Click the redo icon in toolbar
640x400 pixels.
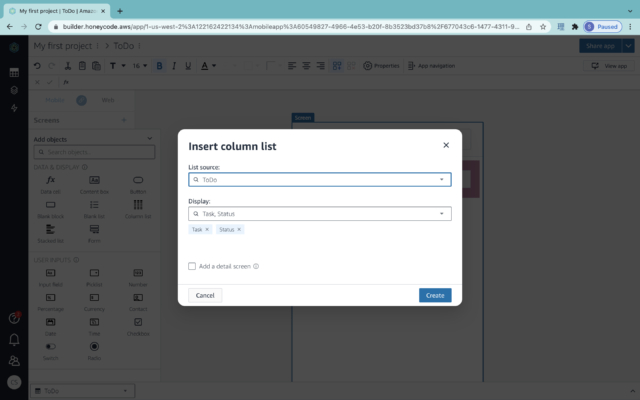[x=51, y=66]
